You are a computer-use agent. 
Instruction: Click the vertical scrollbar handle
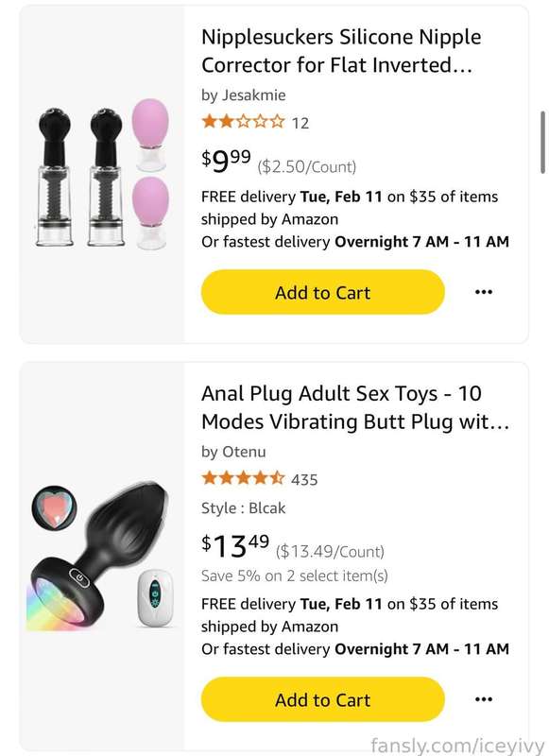point(542,143)
